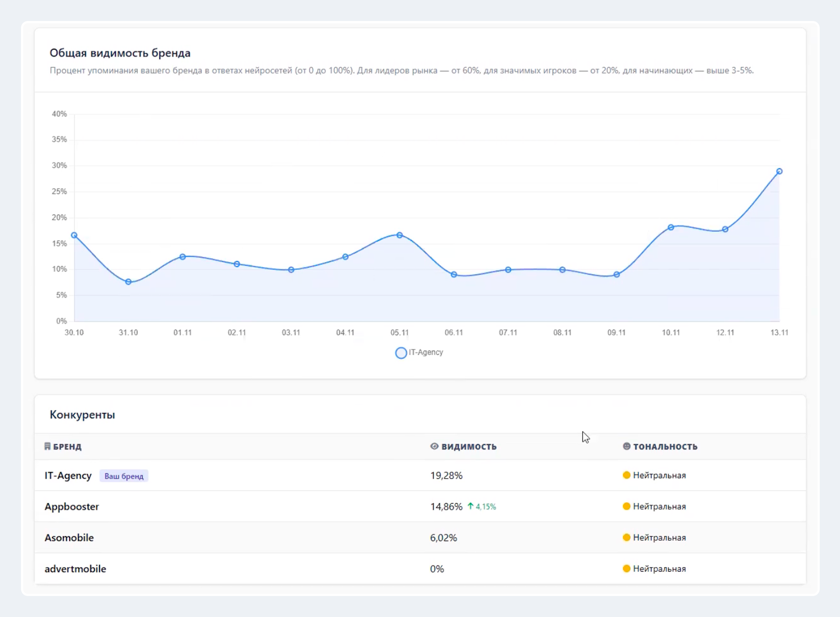The height and width of the screenshot is (617, 840).
Task: Click the yellow tonality dot for Asomobile
Action: click(626, 538)
